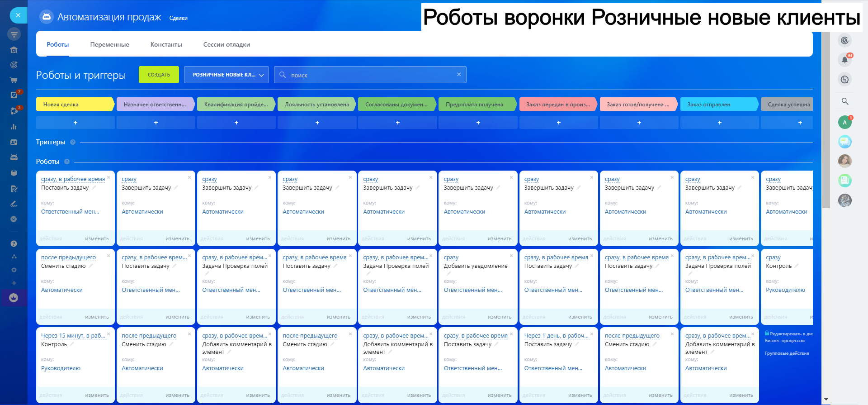868x405 pixels.
Task: Click изменить on the Добавить уведомление robot
Action: pyautogui.click(x=500, y=317)
